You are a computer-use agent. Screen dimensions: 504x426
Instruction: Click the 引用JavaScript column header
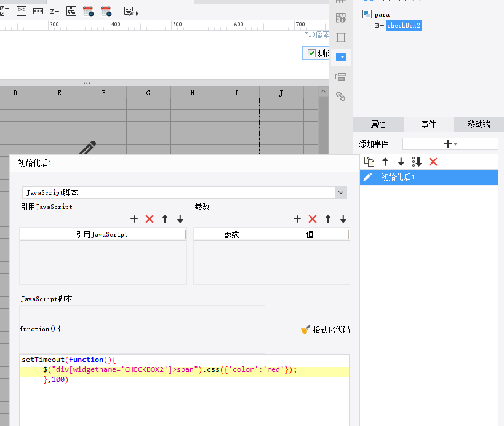click(x=103, y=234)
